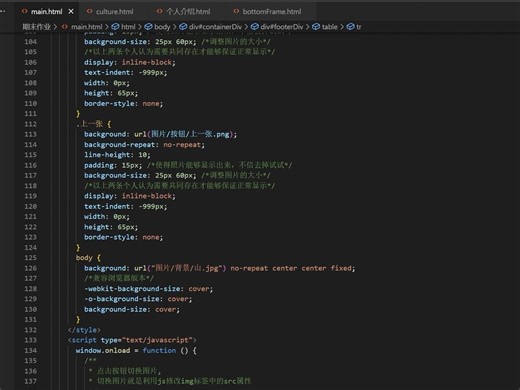
Task: Click 'window.onload = function () {' line
Action: pyautogui.click(x=136, y=350)
